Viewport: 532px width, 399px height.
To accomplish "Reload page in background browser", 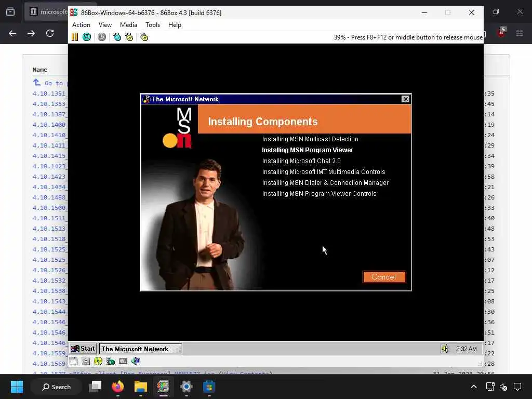I will pos(50,33).
